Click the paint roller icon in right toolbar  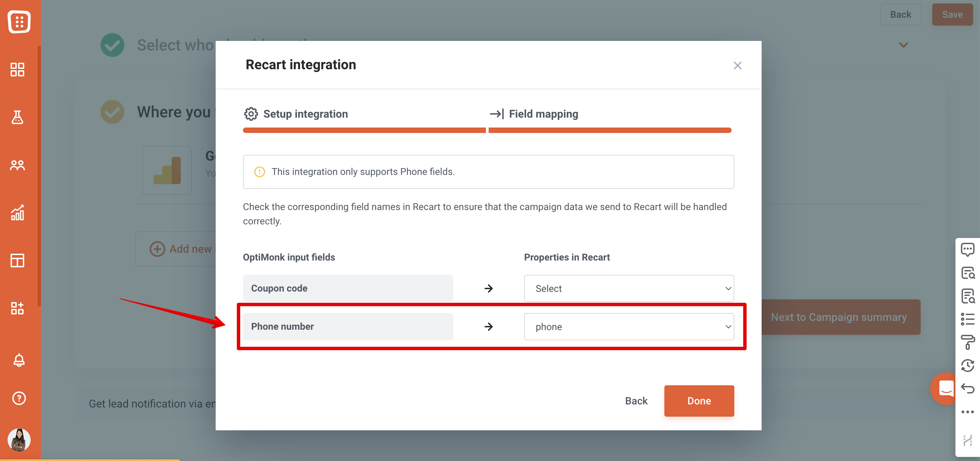pyautogui.click(x=967, y=342)
